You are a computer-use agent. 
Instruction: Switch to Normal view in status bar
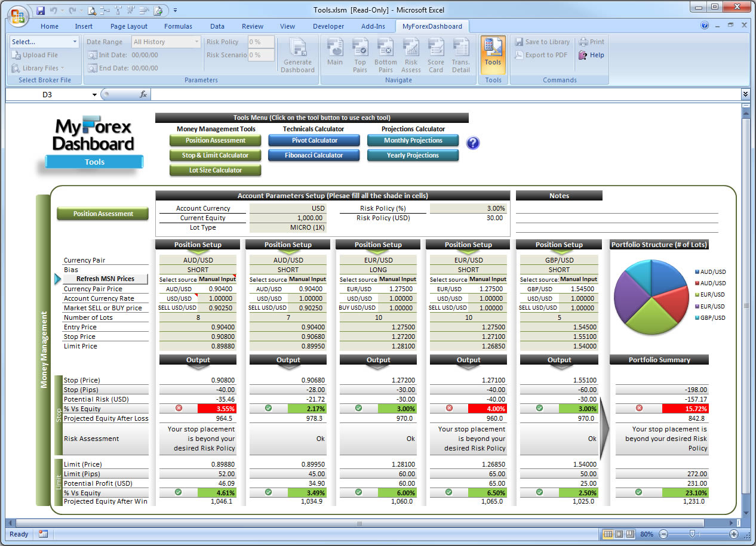(x=608, y=534)
